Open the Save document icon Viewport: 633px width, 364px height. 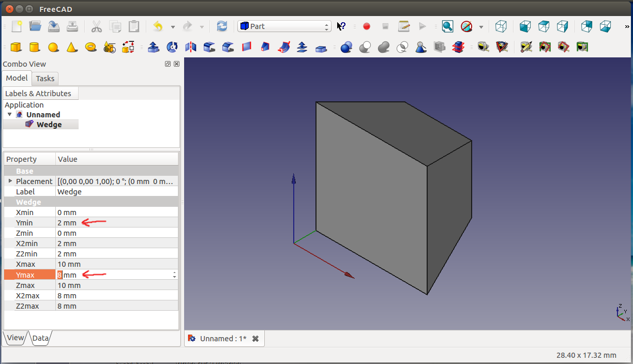pyautogui.click(x=54, y=26)
